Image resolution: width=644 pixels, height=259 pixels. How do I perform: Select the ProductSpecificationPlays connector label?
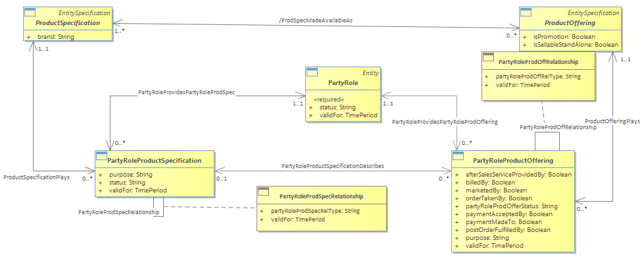click(37, 177)
